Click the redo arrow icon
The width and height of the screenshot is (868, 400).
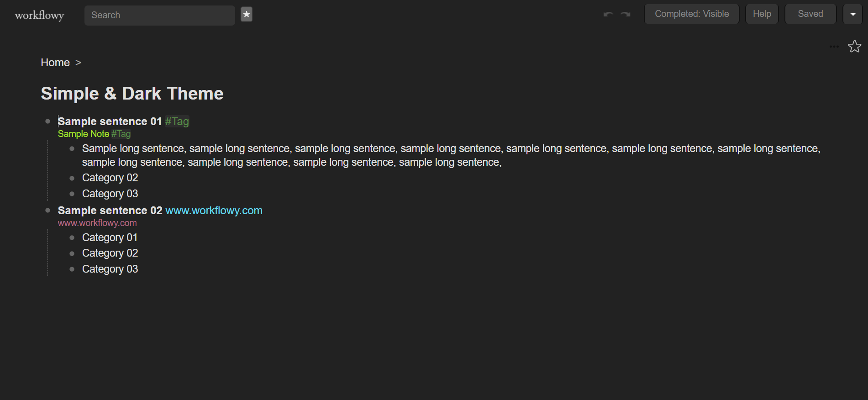point(626,14)
